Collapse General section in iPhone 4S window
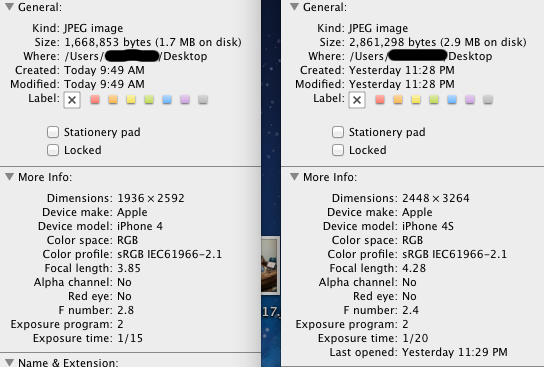The height and width of the screenshot is (367, 544). [x=294, y=7]
